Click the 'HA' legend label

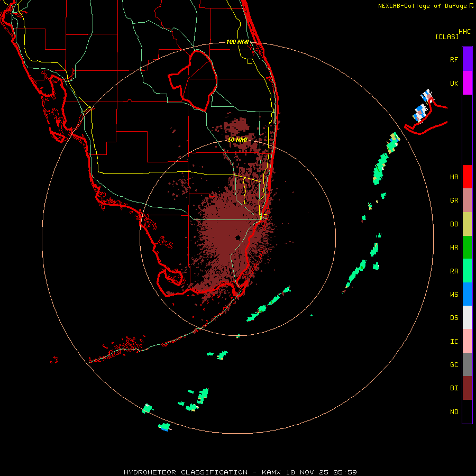pyautogui.click(x=454, y=177)
